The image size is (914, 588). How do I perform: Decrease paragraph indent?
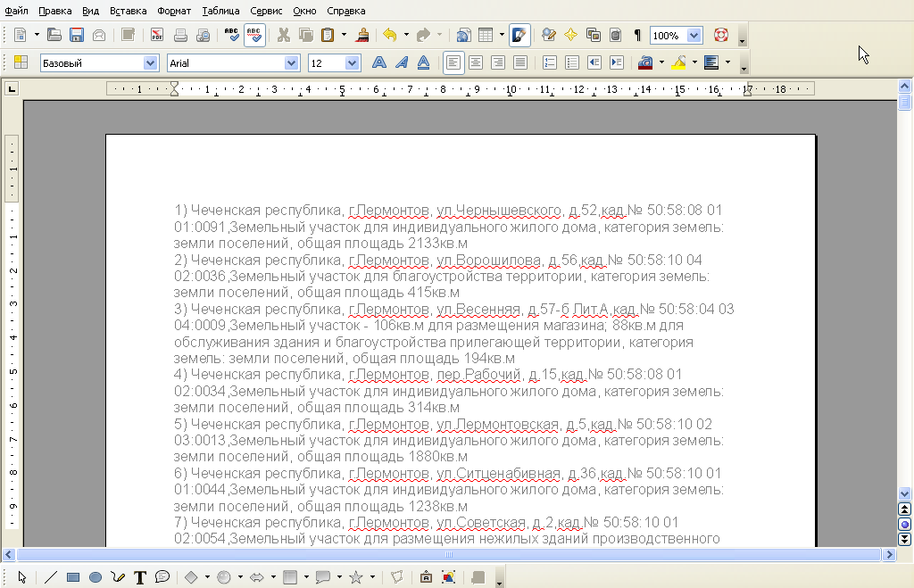click(594, 62)
